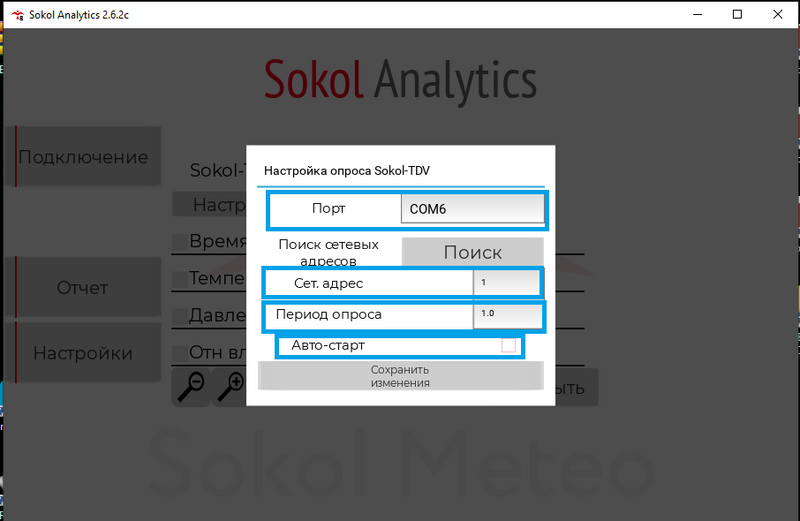This screenshot has height=521, width=800.
Task: Minimize the Sokol Analytics window
Action: 697,14
